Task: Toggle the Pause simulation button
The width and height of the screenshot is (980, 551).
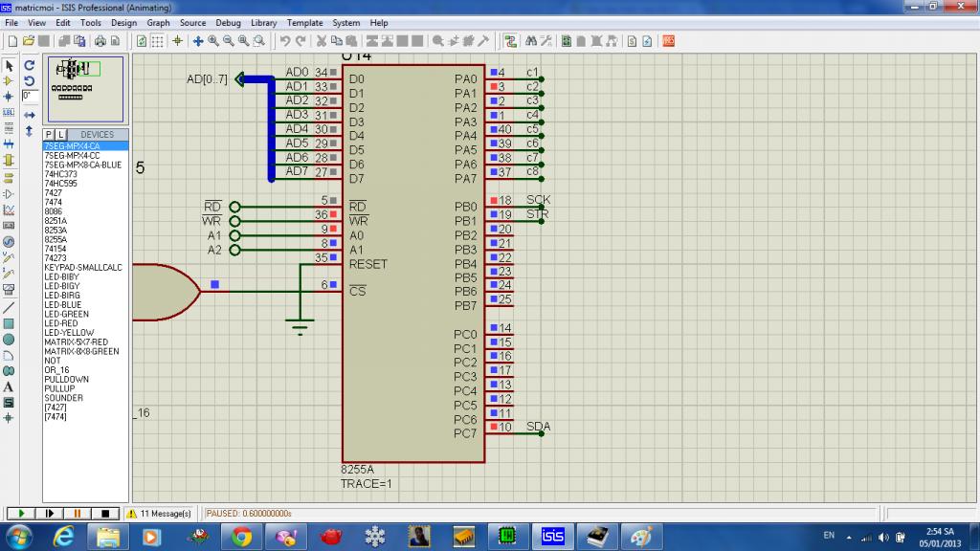Action: (77, 514)
